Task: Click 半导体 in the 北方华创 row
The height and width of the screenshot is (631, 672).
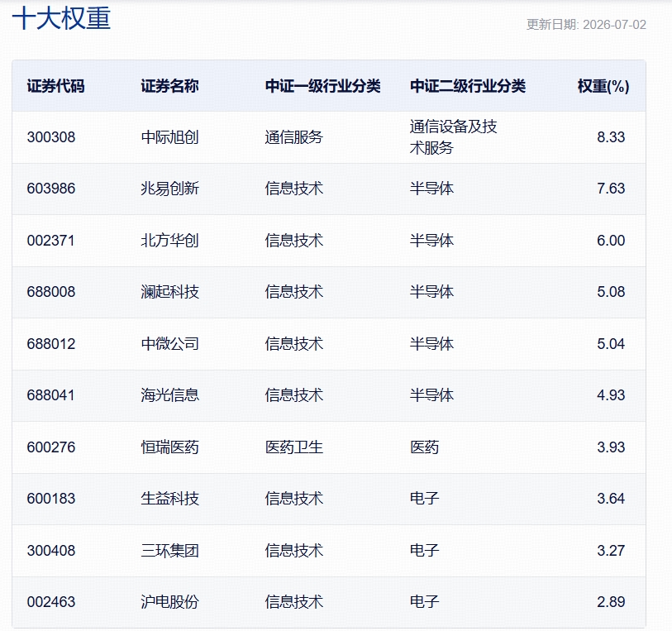Action: [x=431, y=241]
